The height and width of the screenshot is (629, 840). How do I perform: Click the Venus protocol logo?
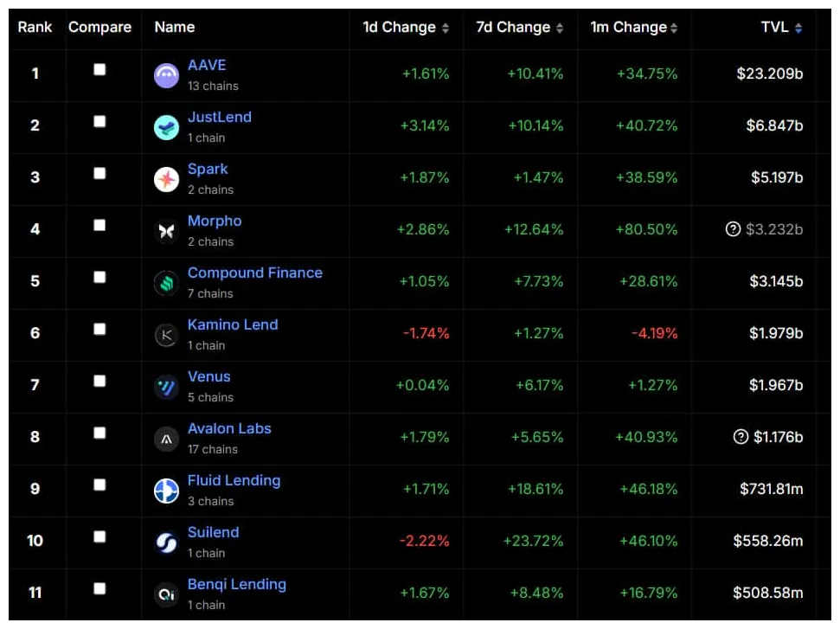pos(165,386)
